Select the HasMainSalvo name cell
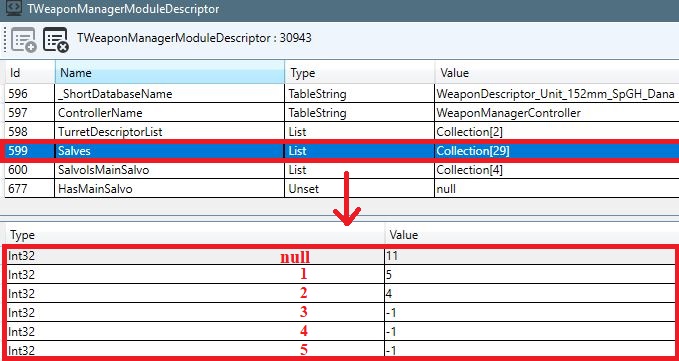Screen dimensions: 679x361 click(170, 189)
